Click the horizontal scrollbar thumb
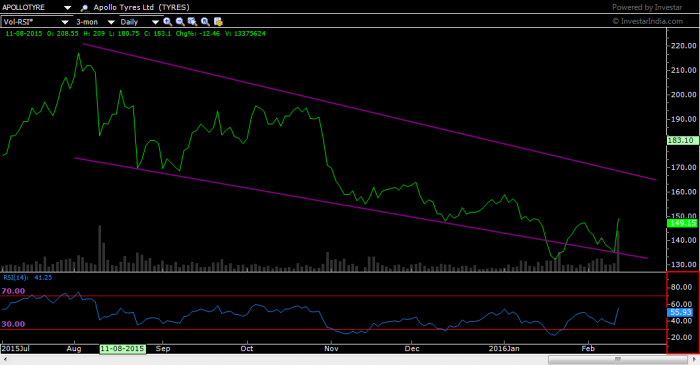The image size is (700, 365). (618, 359)
